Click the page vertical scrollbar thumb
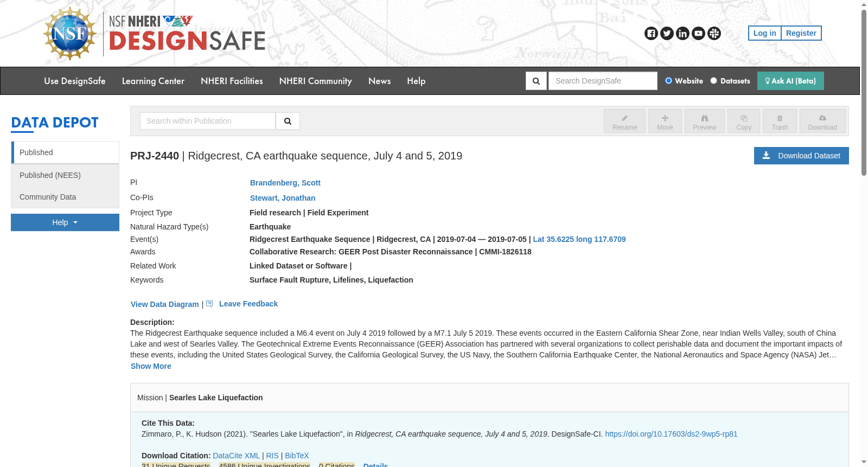 pos(864,92)
